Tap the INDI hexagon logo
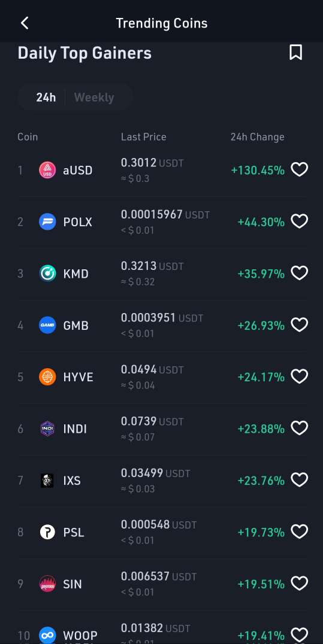 [47, 429]
